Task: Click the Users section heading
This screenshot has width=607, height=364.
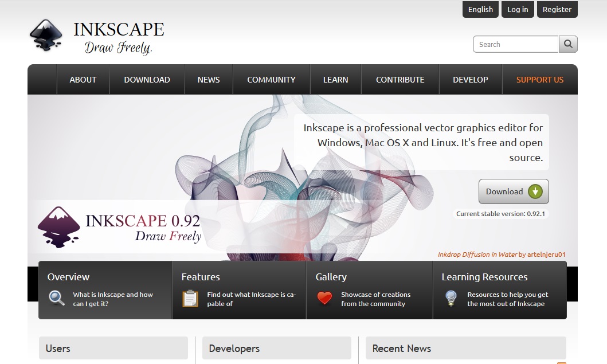Action: coord(113,348)
